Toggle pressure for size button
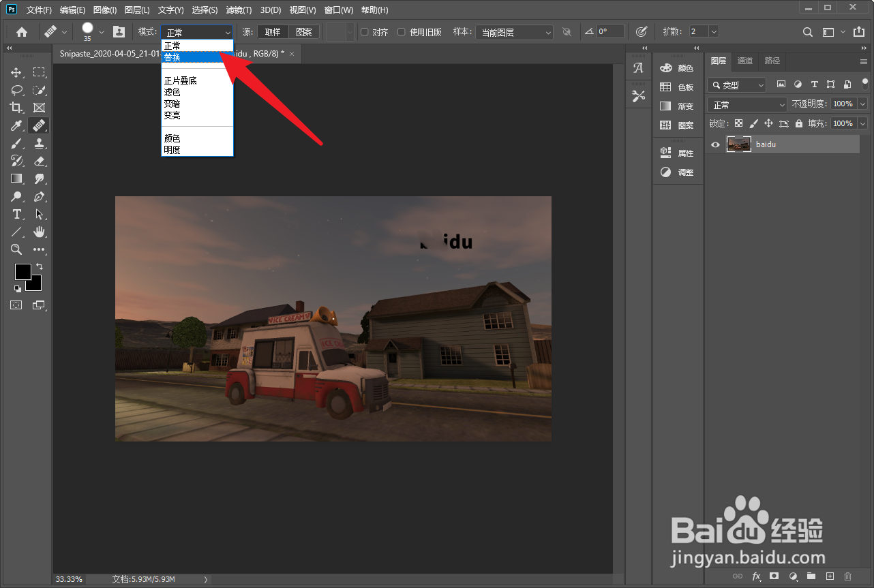Screen dimensions: 874x588 (x=641, y=31)
